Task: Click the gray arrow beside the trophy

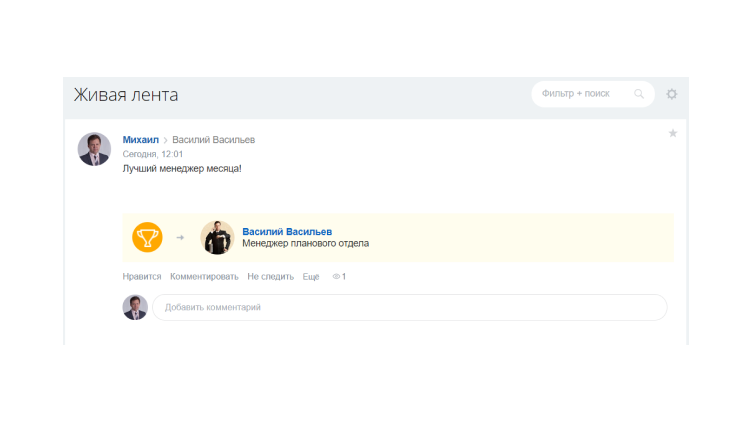Action: 180,237
